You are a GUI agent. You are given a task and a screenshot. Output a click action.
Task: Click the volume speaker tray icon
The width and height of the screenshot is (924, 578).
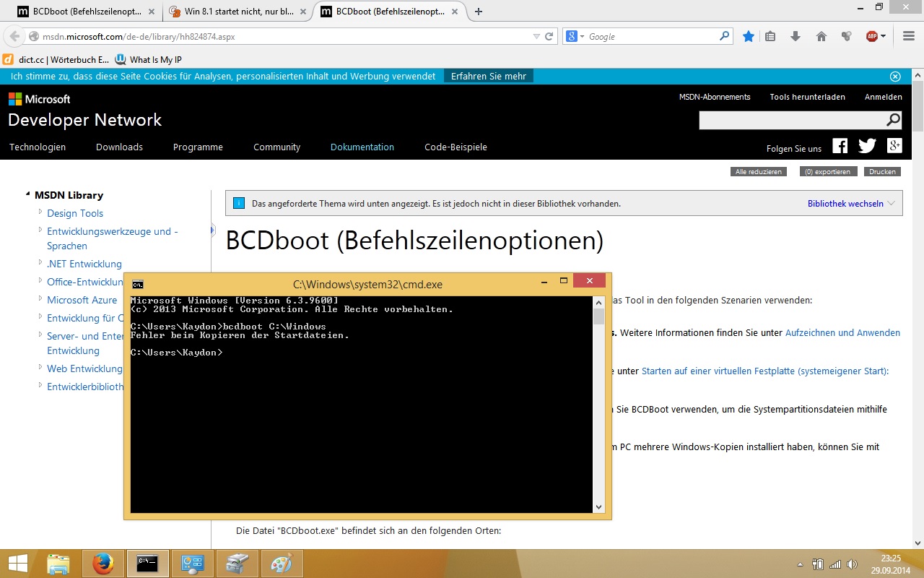853,564
